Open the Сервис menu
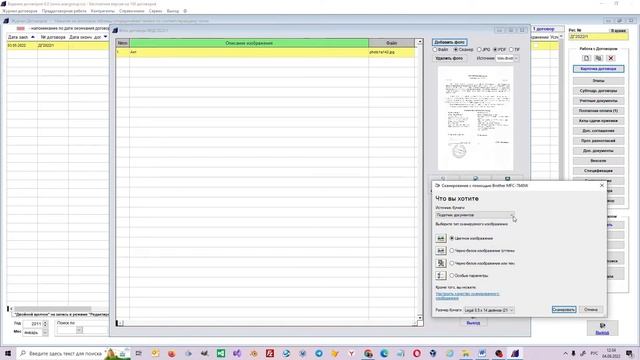 tap(155, 11)
